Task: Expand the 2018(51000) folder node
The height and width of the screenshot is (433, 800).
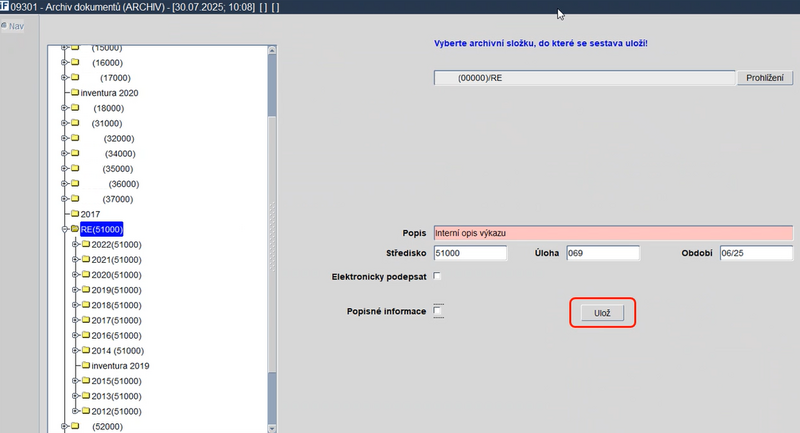Action: (76, 305)
